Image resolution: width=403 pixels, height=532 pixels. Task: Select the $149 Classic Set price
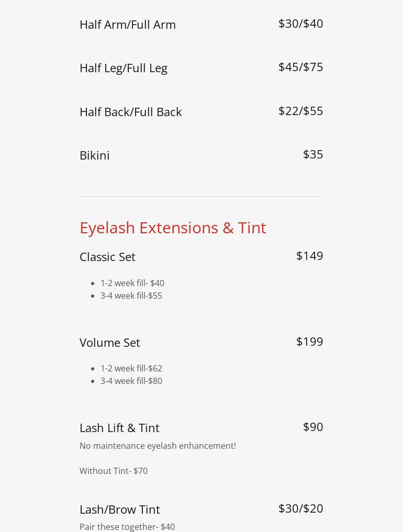(310, 256)
